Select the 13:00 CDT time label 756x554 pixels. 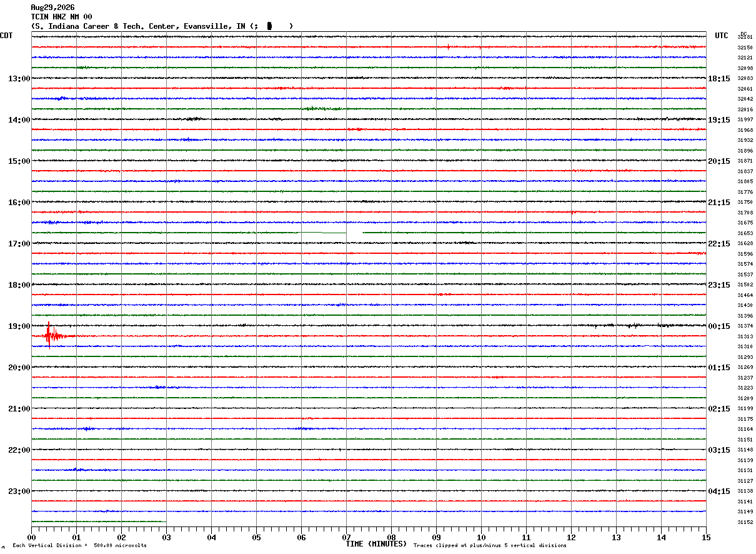tap(19, 79)
